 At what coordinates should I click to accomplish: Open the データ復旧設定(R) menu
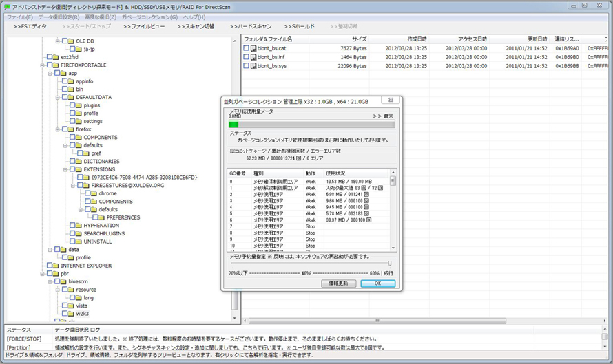point(59,17)
